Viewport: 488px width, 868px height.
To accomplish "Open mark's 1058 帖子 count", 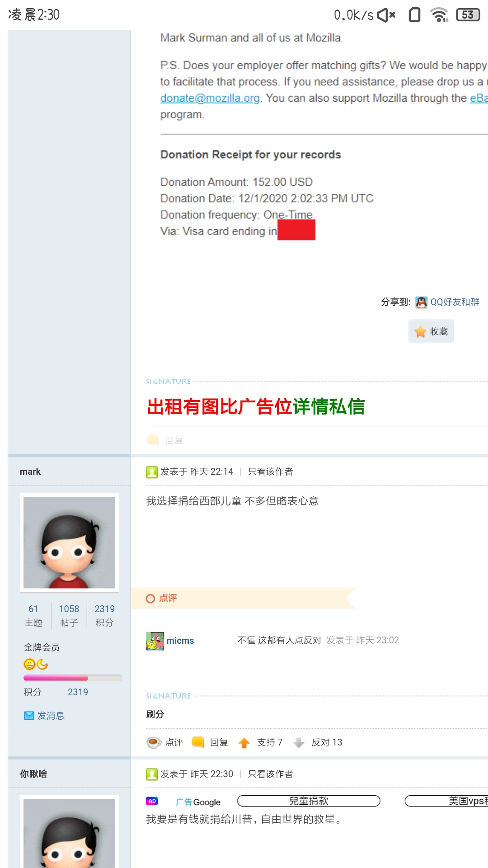I will point(69,616).
